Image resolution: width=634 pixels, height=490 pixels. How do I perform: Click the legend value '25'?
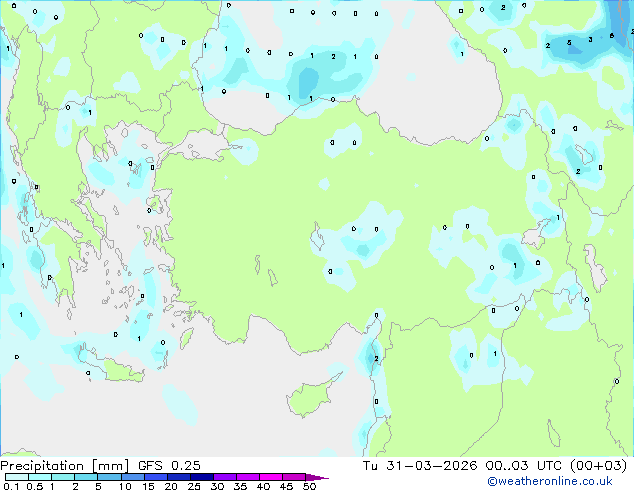point(194,486)
